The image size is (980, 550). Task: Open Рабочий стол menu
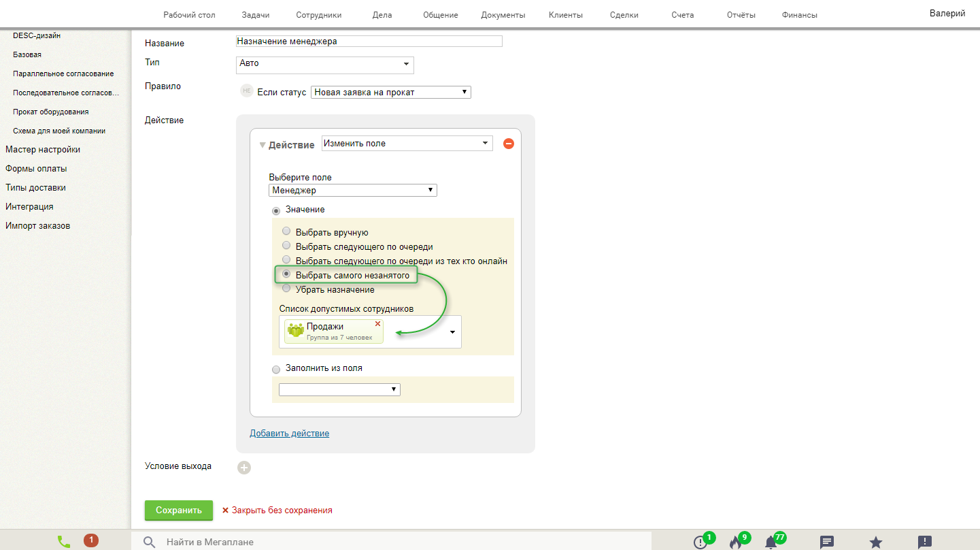(190, 15)
